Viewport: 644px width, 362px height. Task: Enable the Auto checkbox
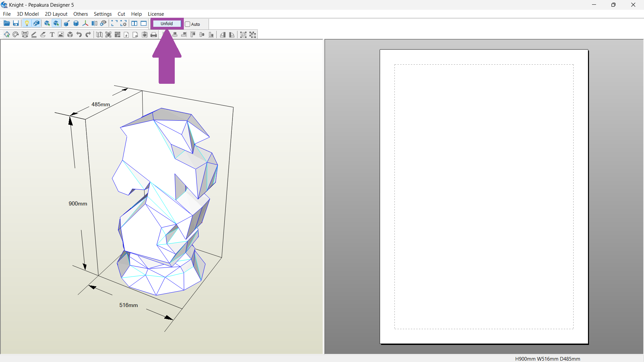click(187, 24)
